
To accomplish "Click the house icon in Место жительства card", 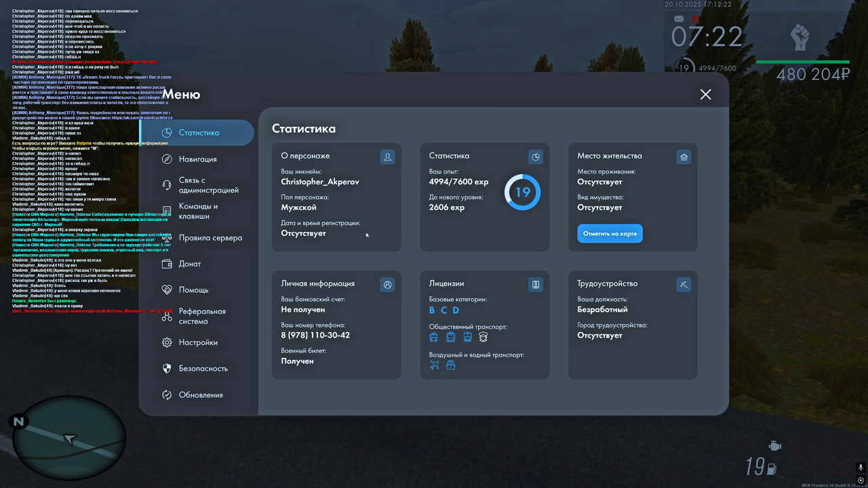I will (684, 157).
